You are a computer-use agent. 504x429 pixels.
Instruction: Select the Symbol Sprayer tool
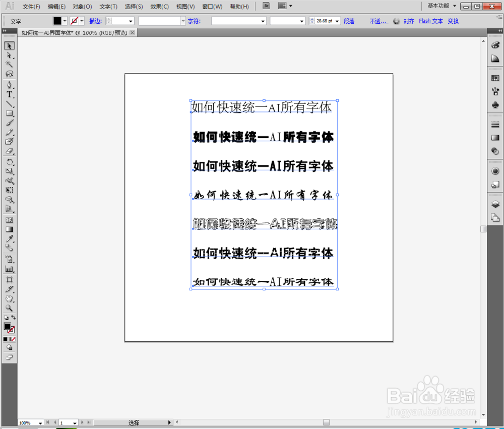[9, 259]
